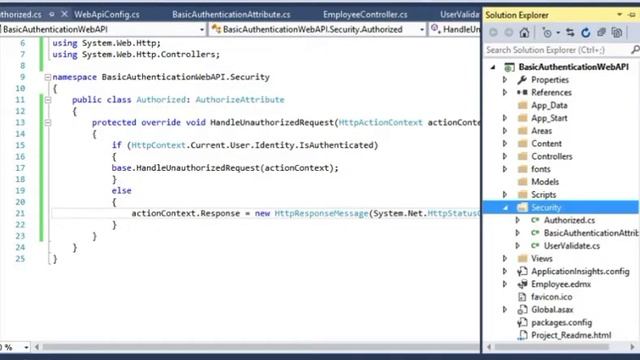
Task: Open the Security.Authorized type dropdown
Action: tap(422, 29)
